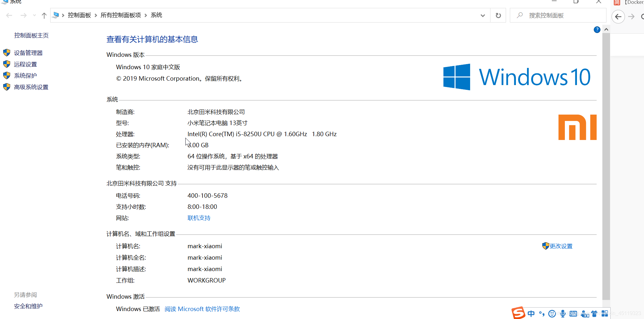
Task: Click processor value Intel Core i5-8250U
Action: tap(262, 134)
